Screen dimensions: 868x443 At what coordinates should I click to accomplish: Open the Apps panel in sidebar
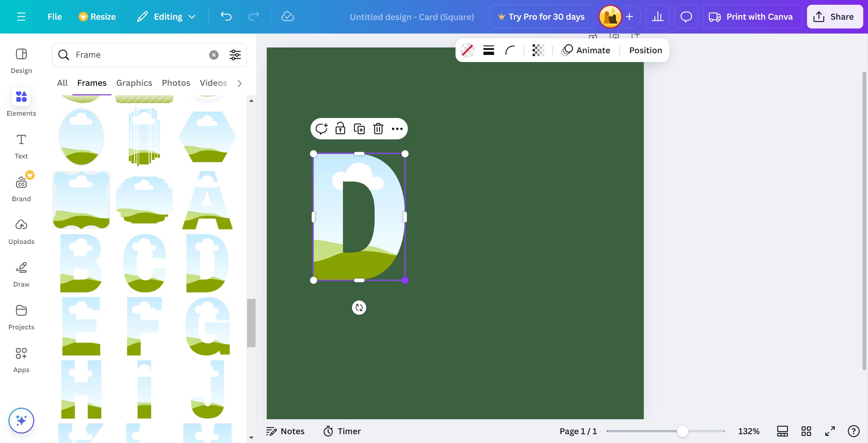coord(21,360)
